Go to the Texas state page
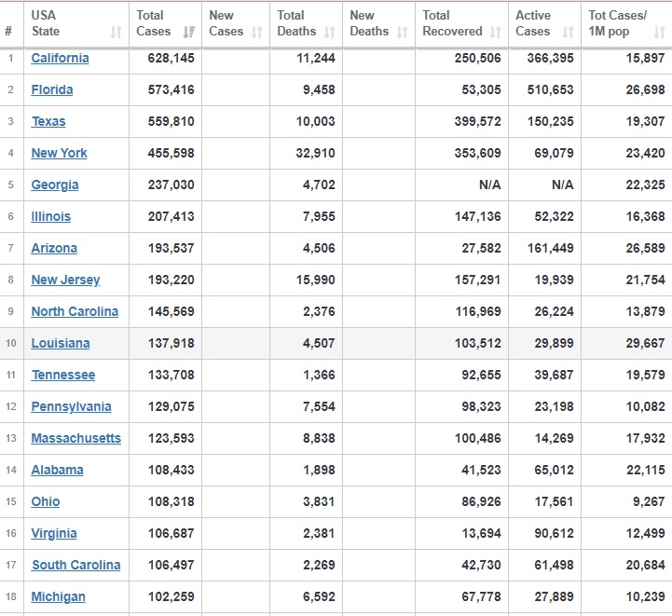 (48, 121)
